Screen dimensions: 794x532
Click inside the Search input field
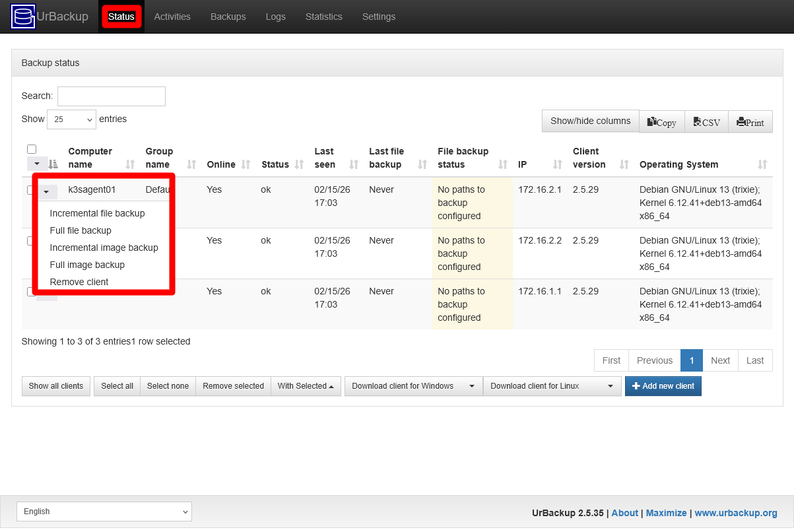111,96
